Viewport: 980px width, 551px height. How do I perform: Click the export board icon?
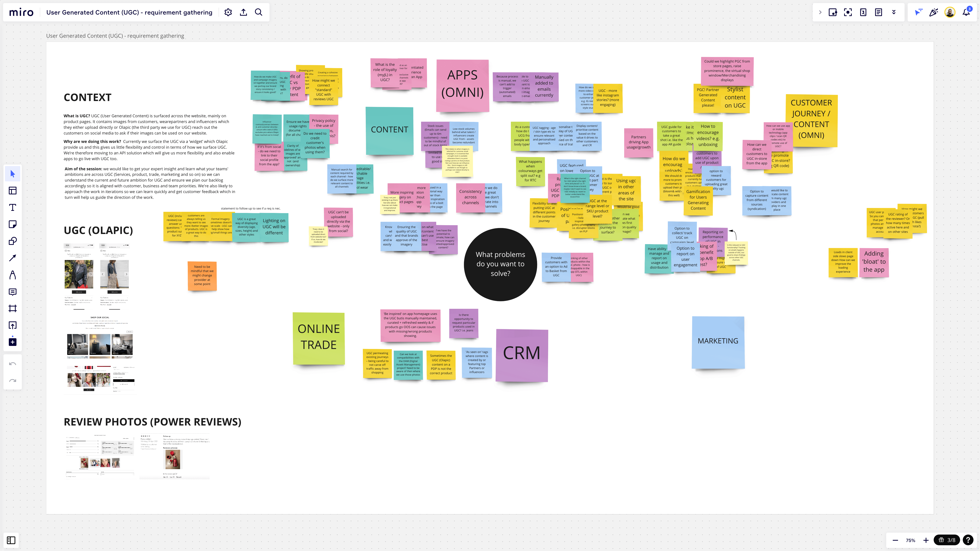click(x=243, y=12)
